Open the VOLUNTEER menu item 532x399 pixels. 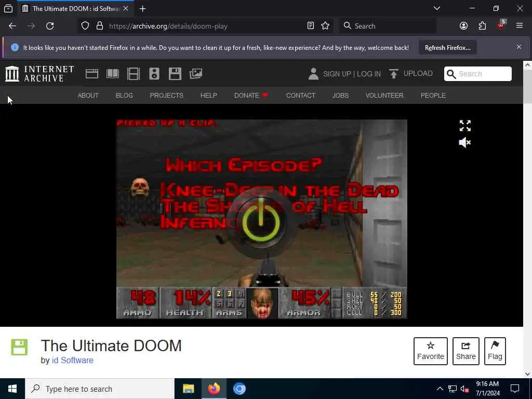[384, 96]
